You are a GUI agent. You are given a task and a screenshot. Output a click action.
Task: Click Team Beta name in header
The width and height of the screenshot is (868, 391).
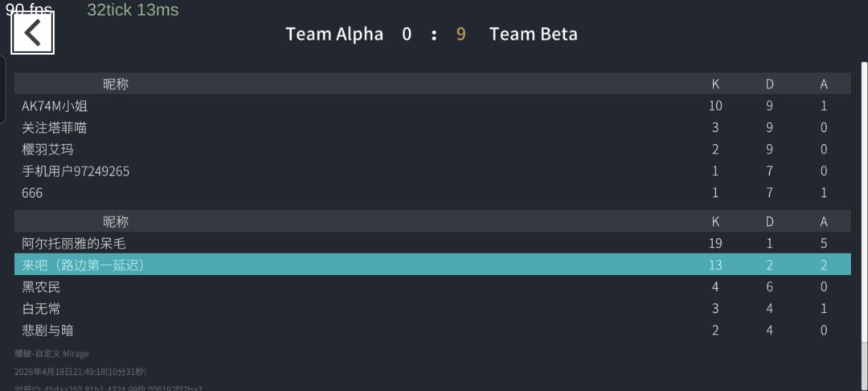click(x=533, y=35)
